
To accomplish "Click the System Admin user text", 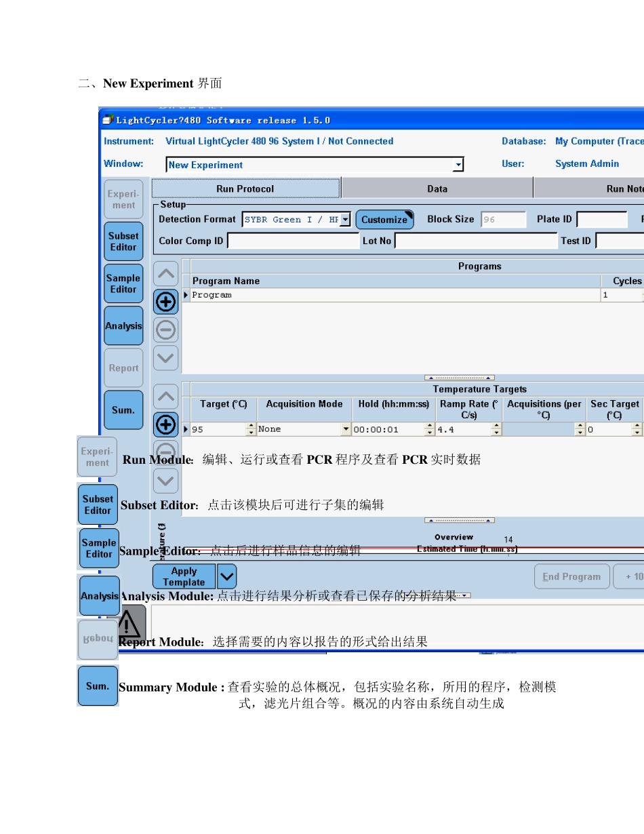I will 587,163.
